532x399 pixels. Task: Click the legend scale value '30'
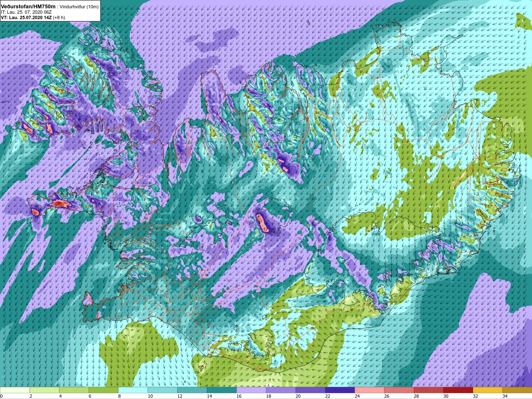click(x=446, y=396)
